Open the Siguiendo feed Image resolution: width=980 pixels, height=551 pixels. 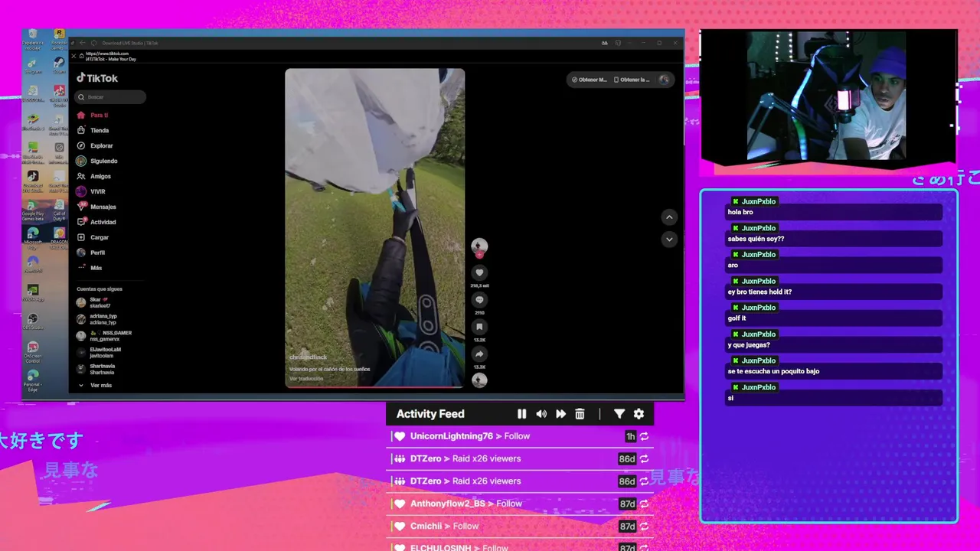[x=96, y=161]
